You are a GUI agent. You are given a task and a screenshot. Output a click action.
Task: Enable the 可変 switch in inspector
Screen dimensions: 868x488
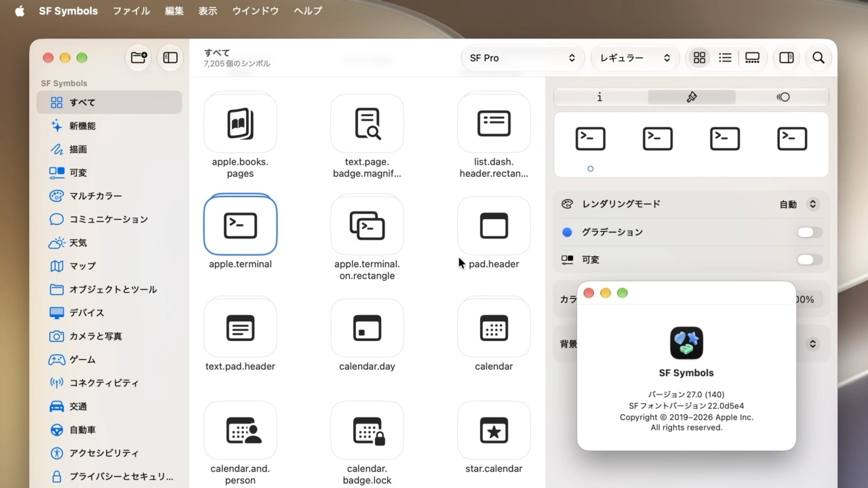pyautogui.click(x=810, y=260)
